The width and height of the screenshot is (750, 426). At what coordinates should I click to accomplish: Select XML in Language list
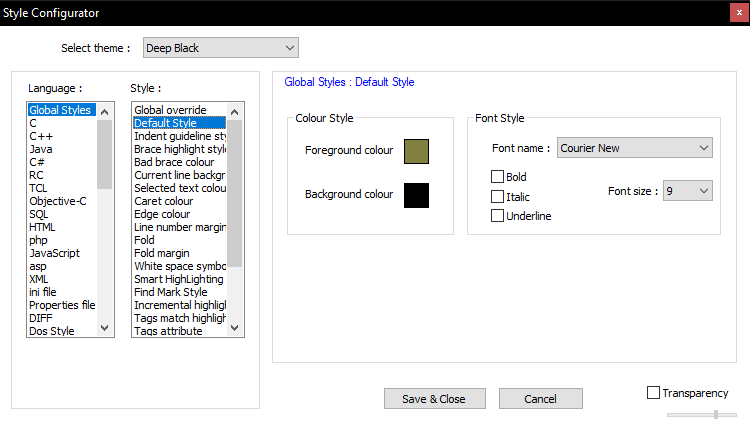(x=62, y=279)
